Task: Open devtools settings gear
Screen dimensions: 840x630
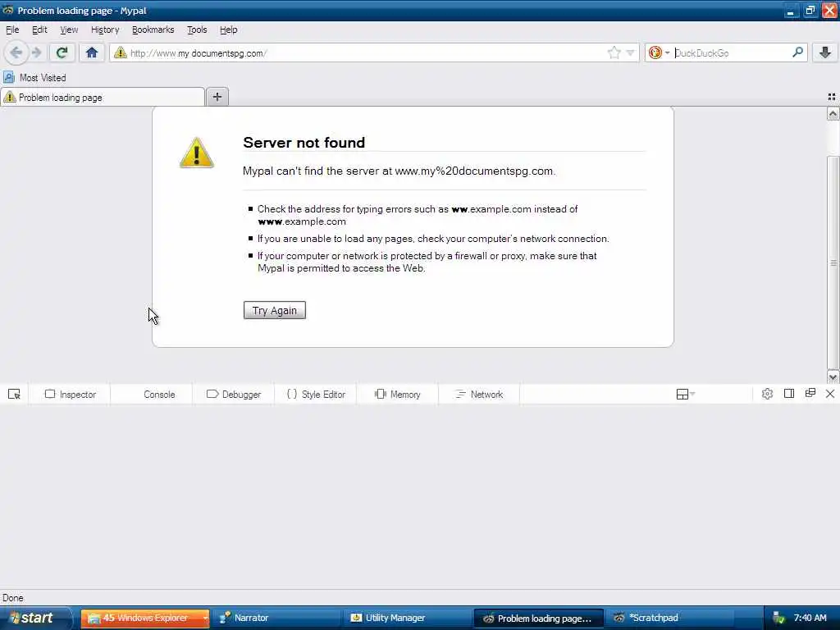Action: 767,394
